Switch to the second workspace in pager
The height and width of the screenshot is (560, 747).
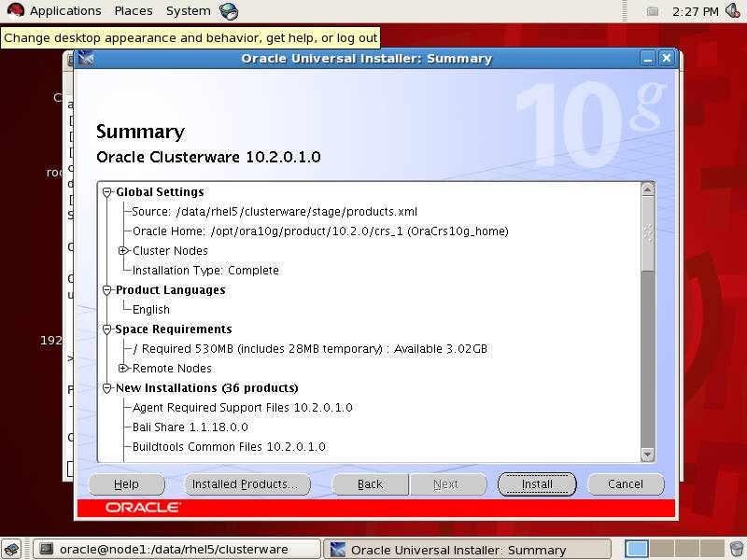point(662,549)
